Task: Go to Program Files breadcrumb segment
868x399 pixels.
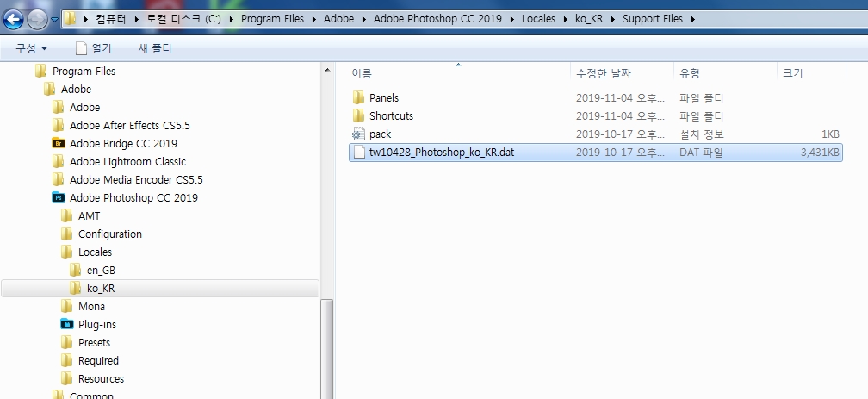Action: (272, 19)
